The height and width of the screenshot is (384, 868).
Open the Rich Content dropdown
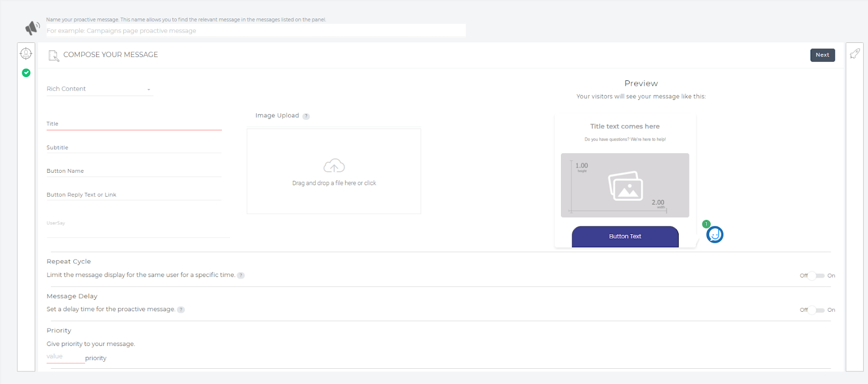point(100,89)
